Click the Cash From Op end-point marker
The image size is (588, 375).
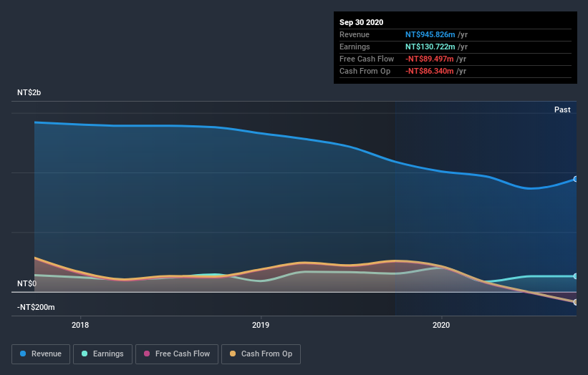click(576, 302)
